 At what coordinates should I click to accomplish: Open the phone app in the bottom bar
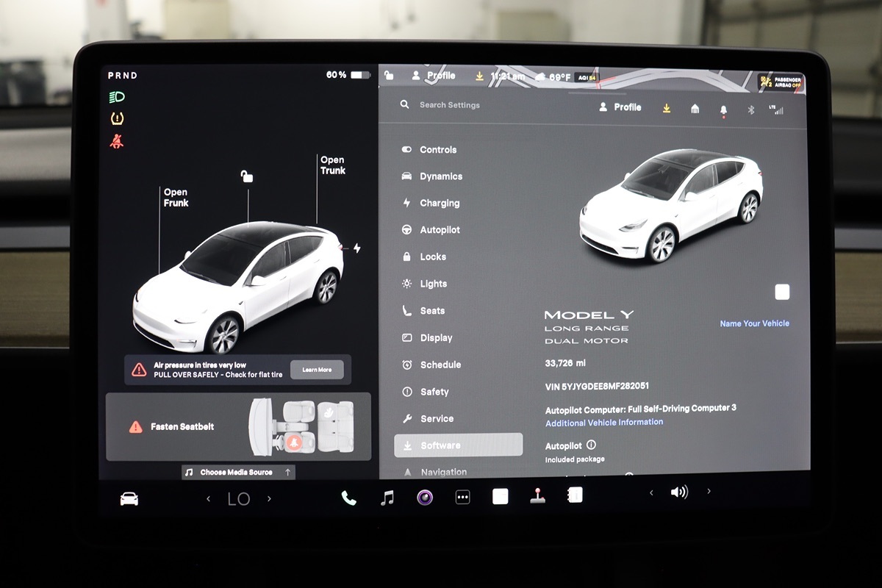click(348, 498)
